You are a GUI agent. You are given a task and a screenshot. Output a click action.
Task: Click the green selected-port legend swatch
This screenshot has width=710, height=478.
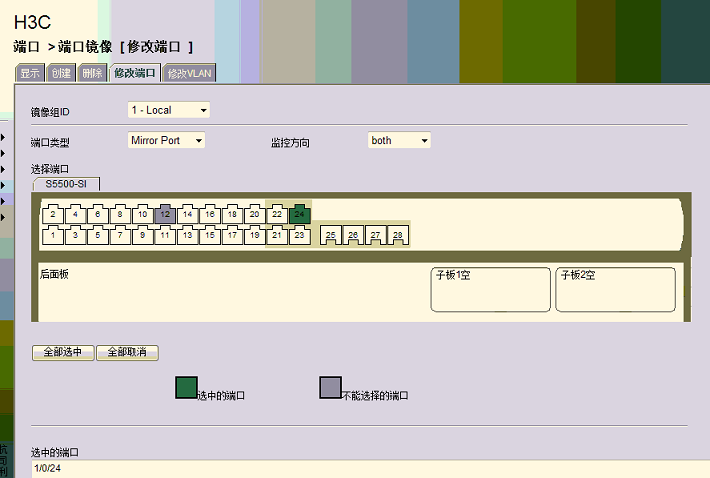[x=186, y=388]
